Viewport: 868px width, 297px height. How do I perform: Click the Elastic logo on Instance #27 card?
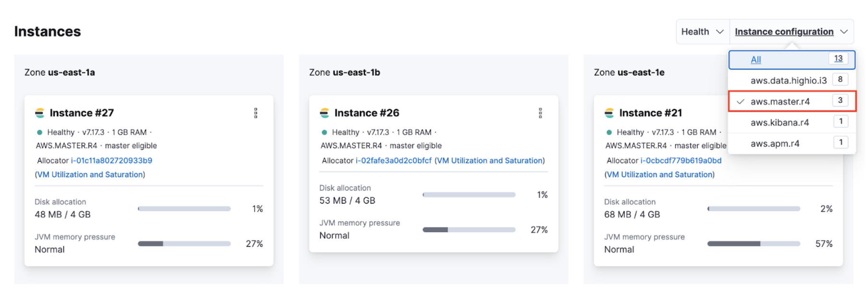[39, 113]
